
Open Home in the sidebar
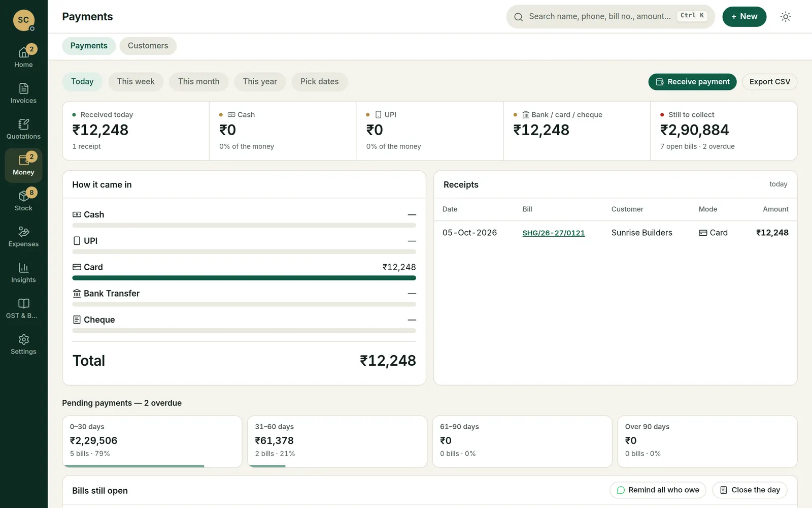pyautogui.click(x=23, y=57)
